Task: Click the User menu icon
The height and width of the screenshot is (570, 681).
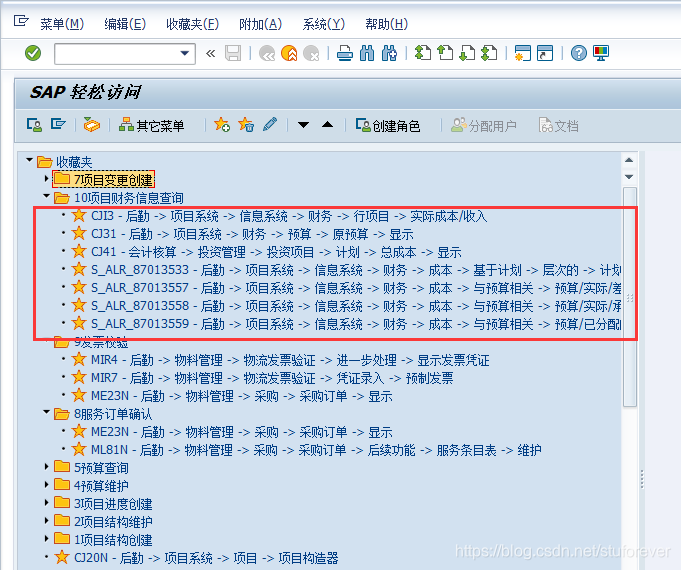Action: pyautogui.click(x=34, y=125)
